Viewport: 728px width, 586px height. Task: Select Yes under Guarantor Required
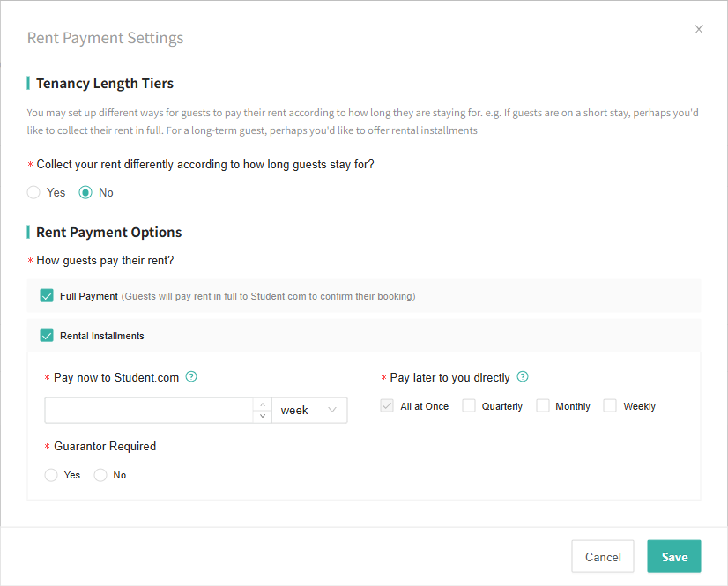pyautogui.click(x=51, y=475)
